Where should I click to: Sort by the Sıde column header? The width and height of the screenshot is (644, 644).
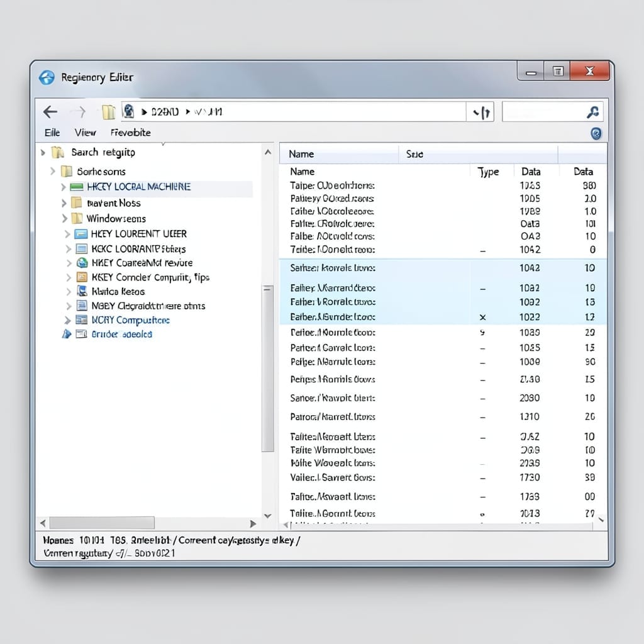coord(478,154)
